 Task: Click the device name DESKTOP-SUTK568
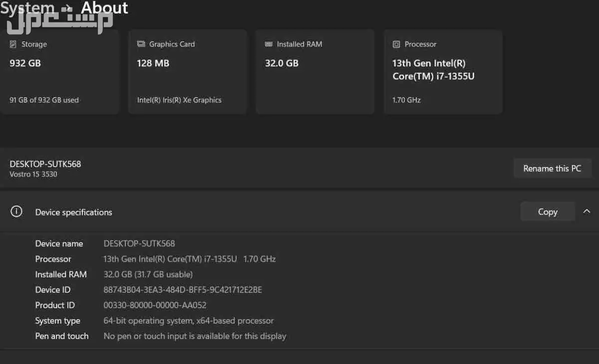[45, 164]
